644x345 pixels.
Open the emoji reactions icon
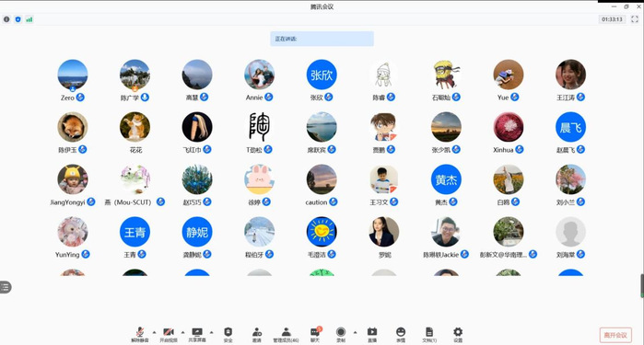(x=401, y=334)
